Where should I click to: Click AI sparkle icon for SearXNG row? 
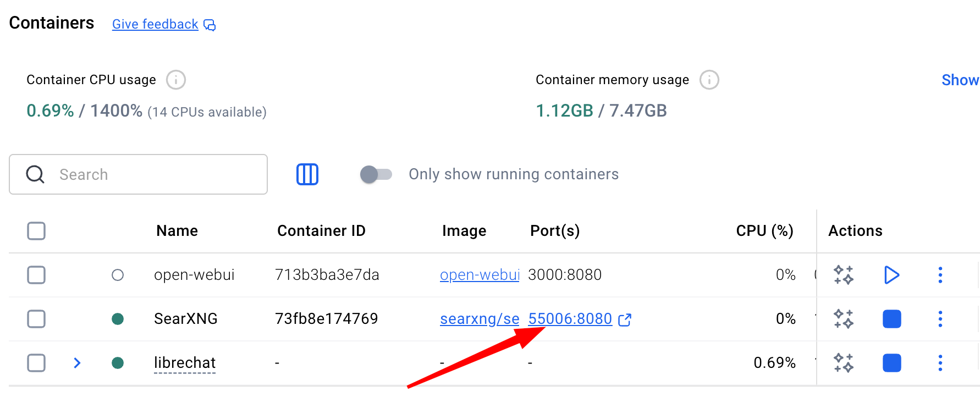pyautogui.click(x=843, y=319)
